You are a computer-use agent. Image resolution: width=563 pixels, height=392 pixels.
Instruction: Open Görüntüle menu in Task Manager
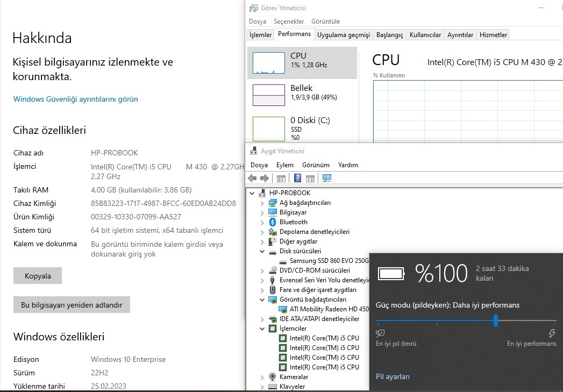coord(326,22)
